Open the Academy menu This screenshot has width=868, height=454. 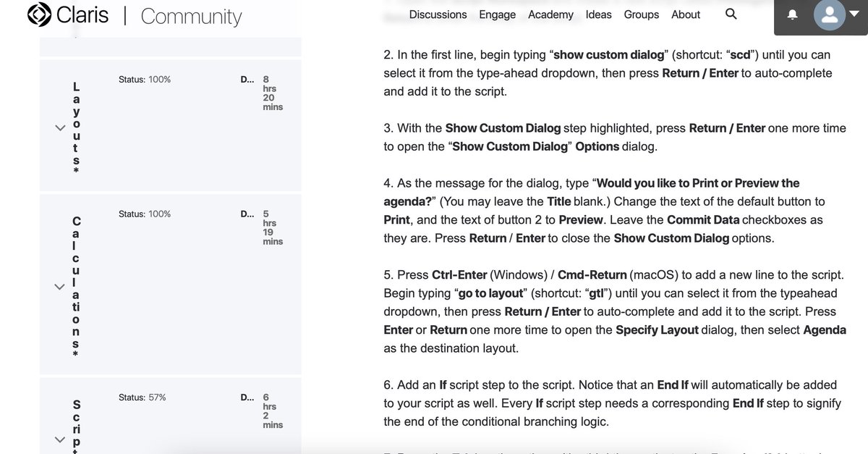pyautogui.click(x=550, y=14)
